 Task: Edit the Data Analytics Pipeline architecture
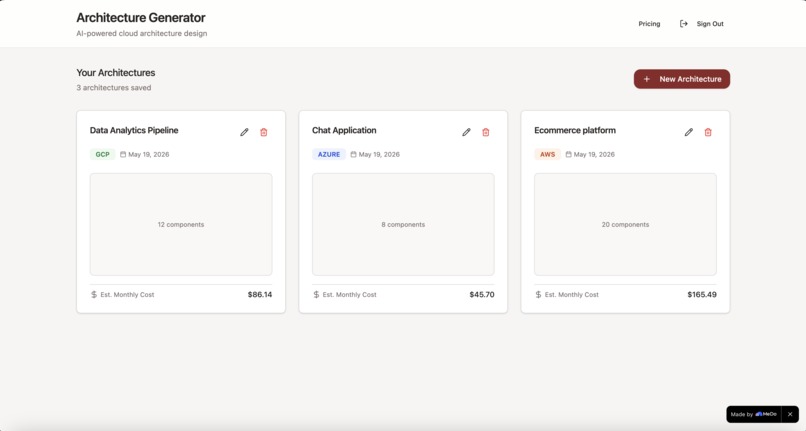coord(244,132)
